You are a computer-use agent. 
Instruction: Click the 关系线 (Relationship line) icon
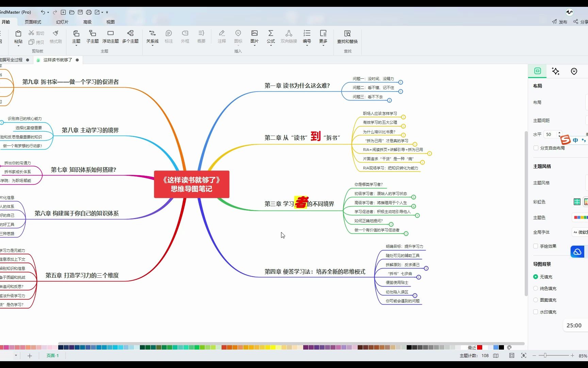point(152,33)
